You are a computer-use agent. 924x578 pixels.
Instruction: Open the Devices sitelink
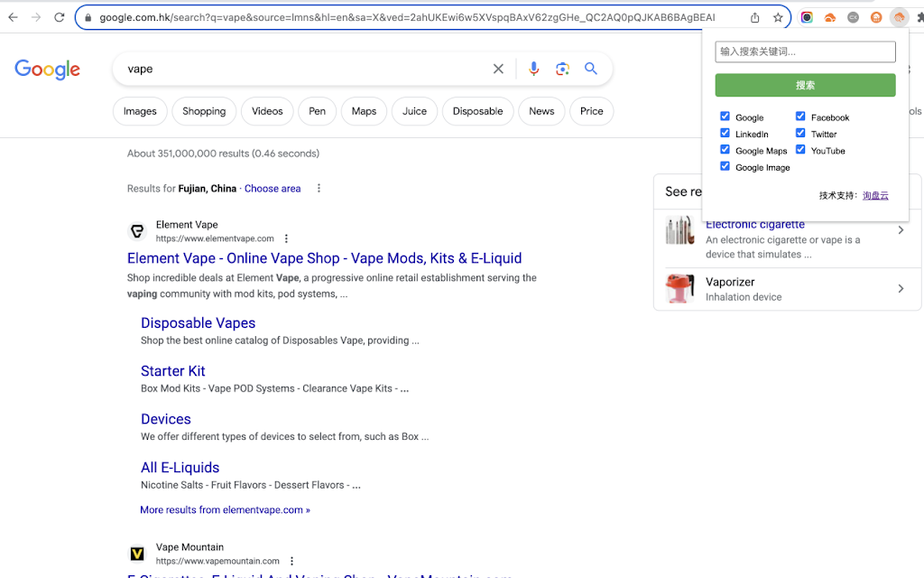166,419
